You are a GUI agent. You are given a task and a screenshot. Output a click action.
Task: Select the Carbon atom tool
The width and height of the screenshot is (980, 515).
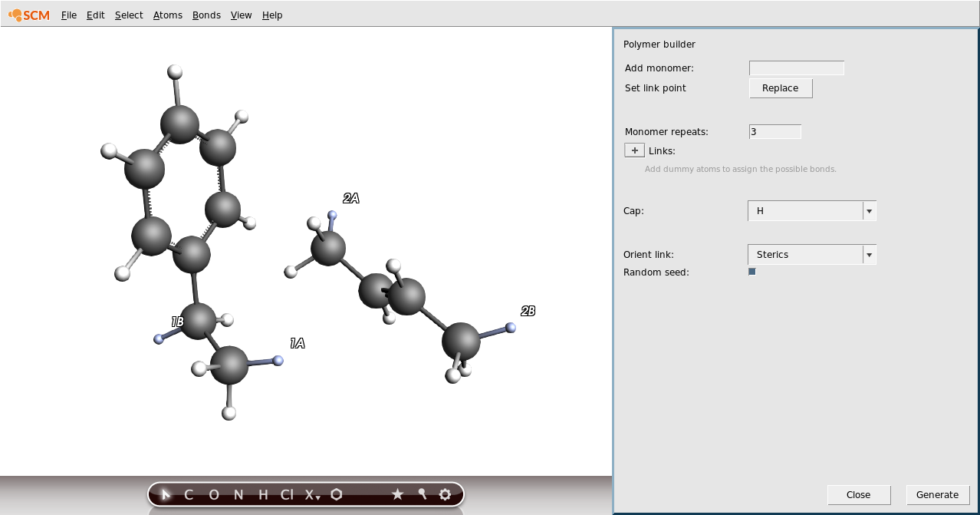click(x=188, y=494)
